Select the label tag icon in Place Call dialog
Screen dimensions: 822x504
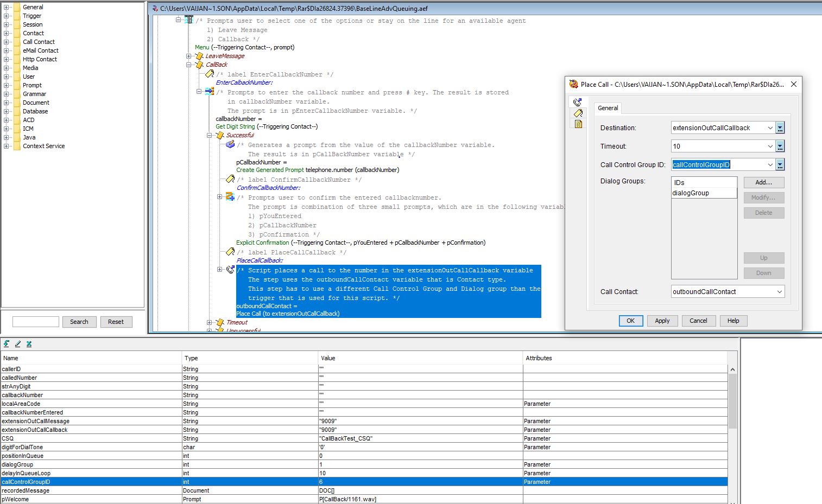pyautogui.click(x=578, y=113)
